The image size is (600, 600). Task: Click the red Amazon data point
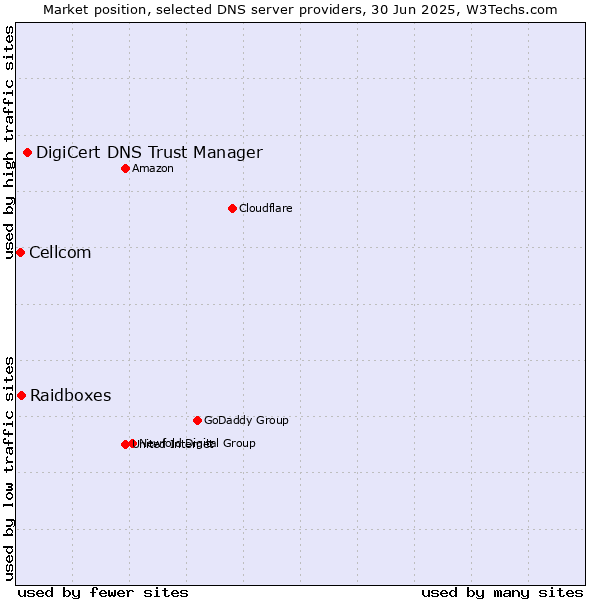[125, 169]
